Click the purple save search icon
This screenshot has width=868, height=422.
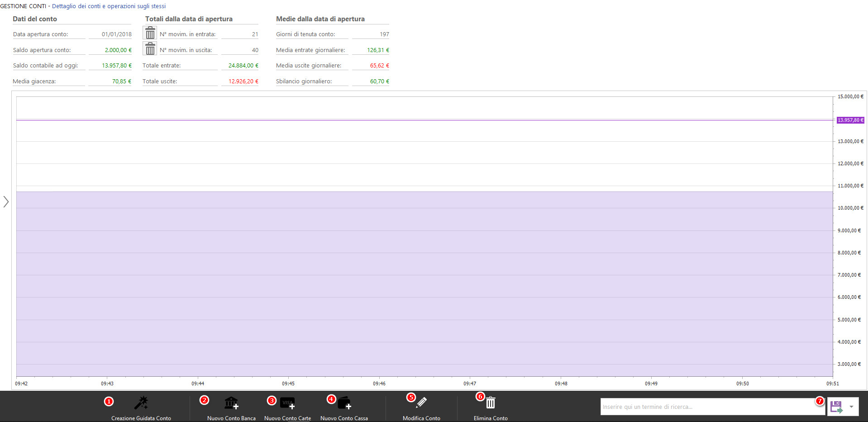836,407
